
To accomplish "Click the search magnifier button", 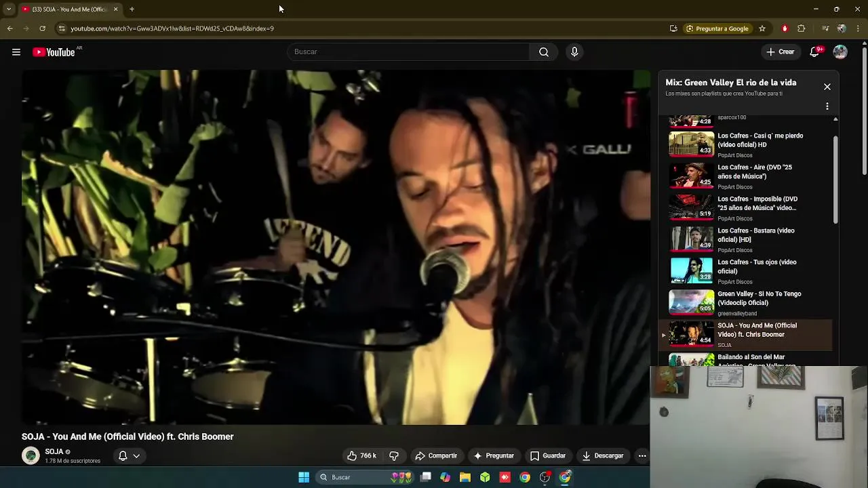I will [544, 52].
